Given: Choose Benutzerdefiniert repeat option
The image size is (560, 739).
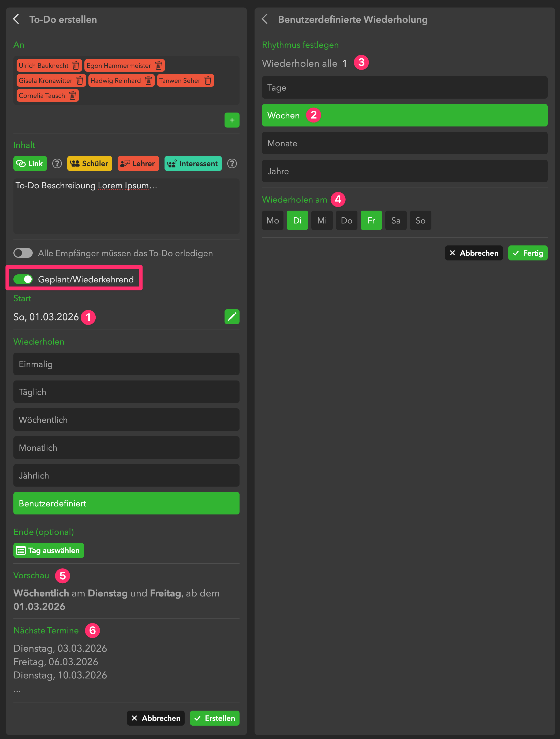Looking at the screenshot, I should [x=126, y=503].
